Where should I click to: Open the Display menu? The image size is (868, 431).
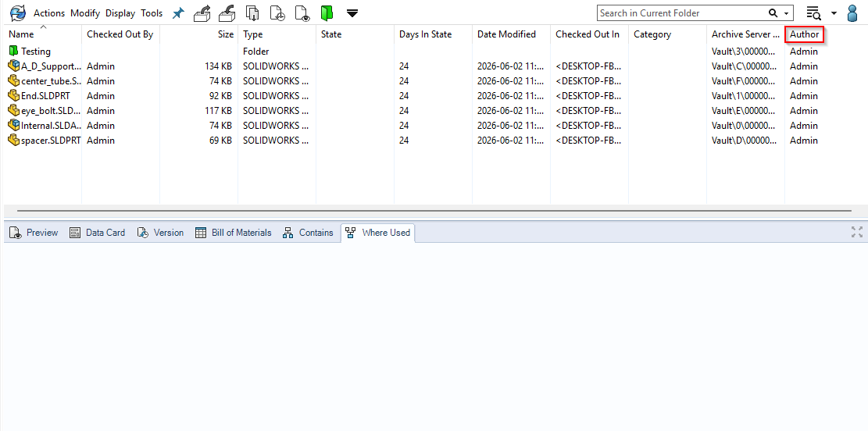(120, 13)
